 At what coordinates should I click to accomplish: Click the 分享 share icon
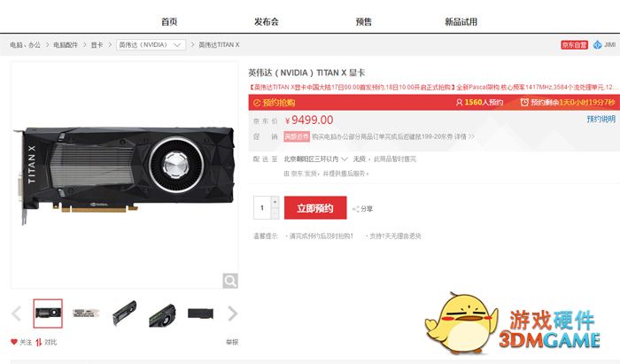(x=356, y=209)
